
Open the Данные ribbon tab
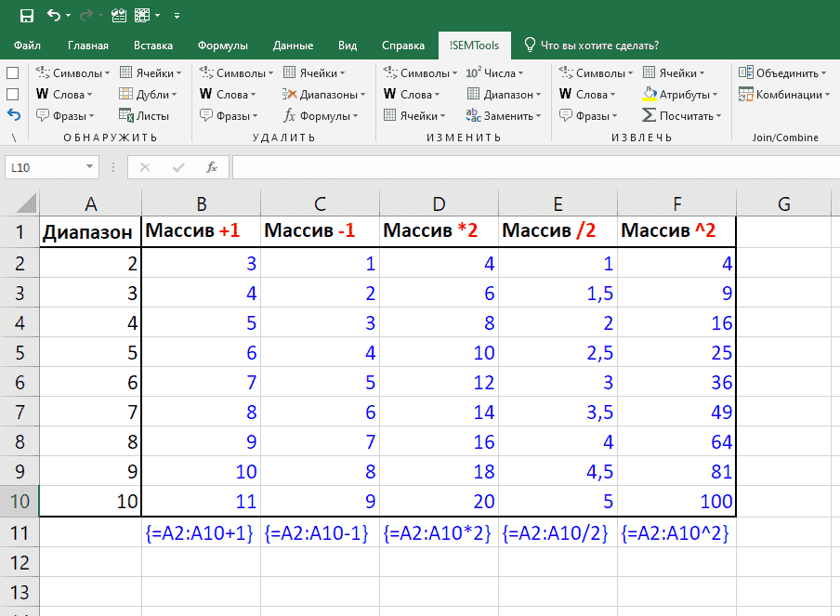coord(293,46)
